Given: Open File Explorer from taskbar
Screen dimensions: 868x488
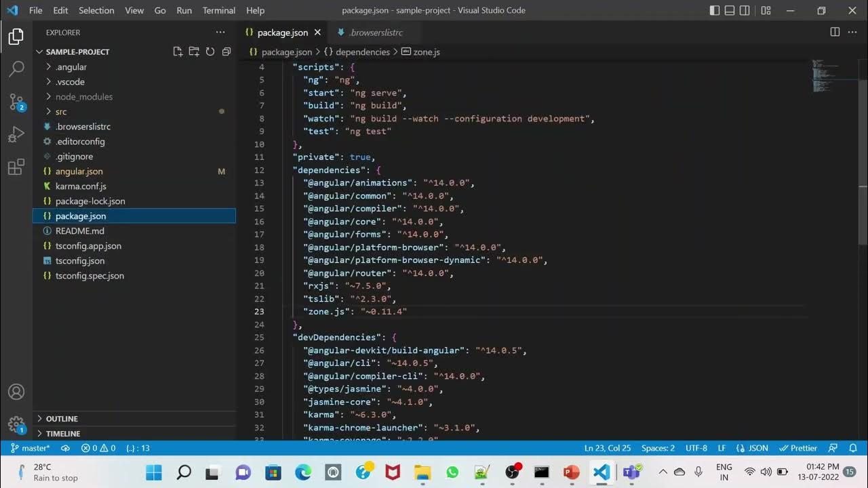Looking at the screenshot, I should point(422,472).
